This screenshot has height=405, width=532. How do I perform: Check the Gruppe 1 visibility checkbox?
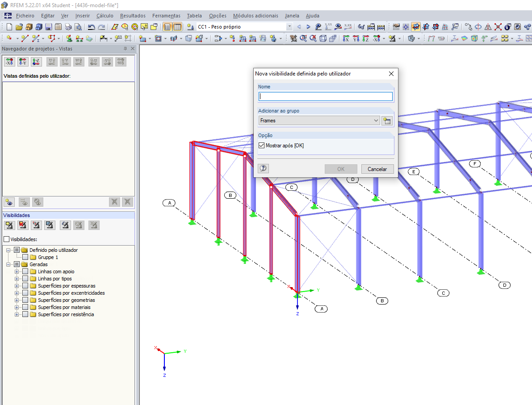[25, 257]
